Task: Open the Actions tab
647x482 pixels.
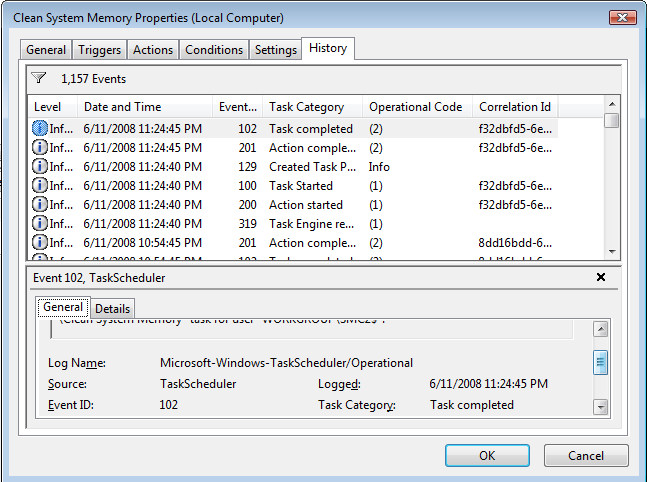Action: click(x=153, y=50)
